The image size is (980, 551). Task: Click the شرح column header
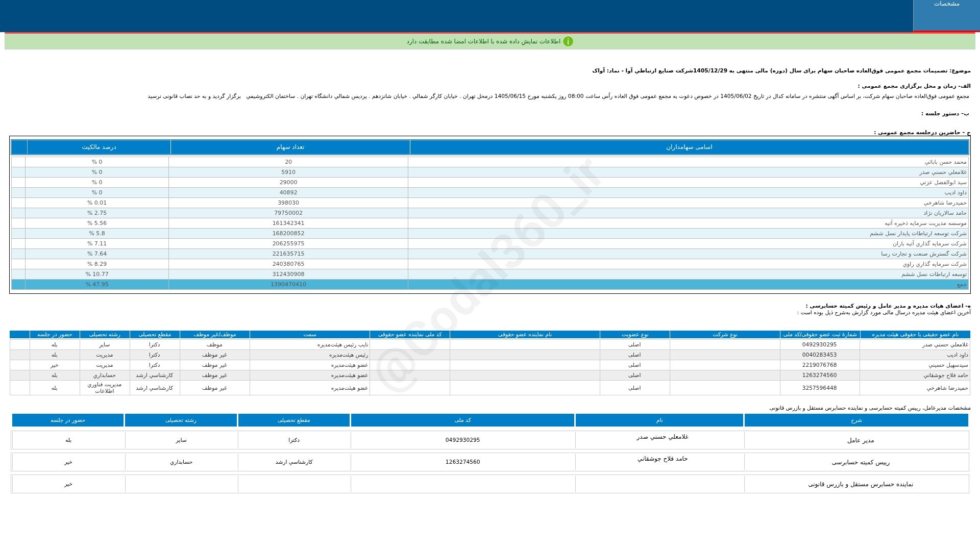tap(856, 420)
